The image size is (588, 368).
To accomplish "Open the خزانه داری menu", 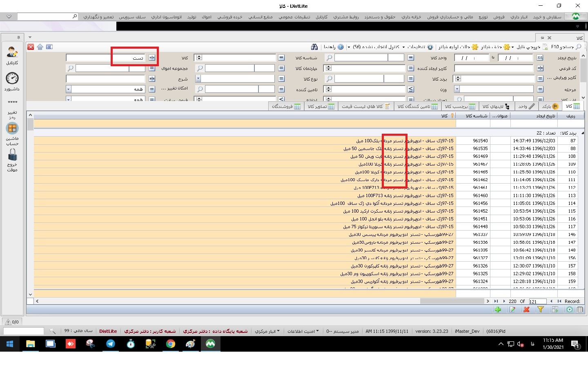I will point(411,17).
